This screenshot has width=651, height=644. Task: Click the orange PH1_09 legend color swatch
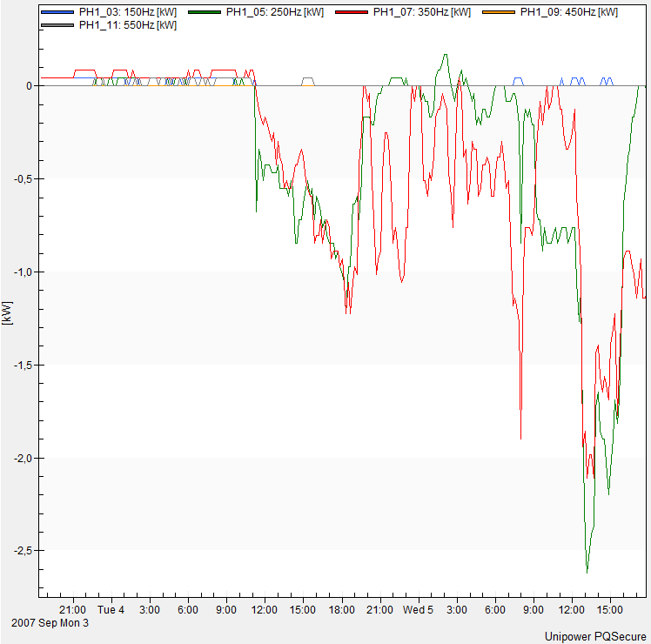pyautogui.click(x=500, y=13)
